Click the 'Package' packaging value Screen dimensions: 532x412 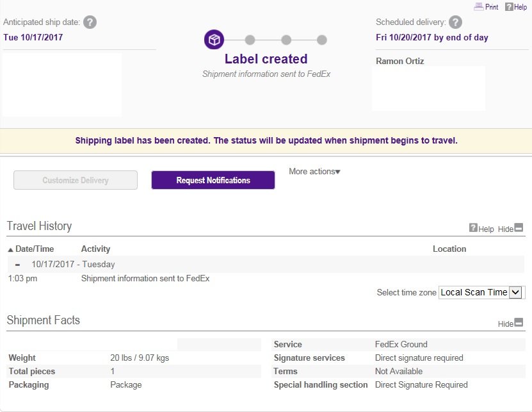[126, 385]
